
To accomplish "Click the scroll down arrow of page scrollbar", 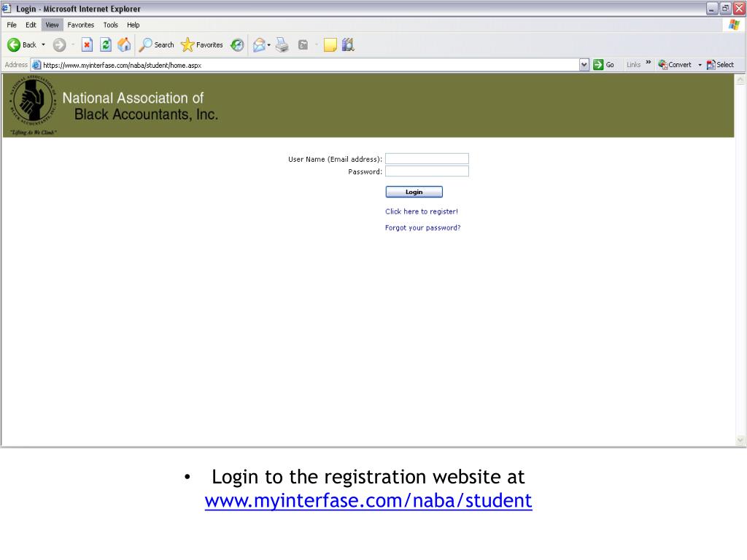I will (x=740, y=440).
